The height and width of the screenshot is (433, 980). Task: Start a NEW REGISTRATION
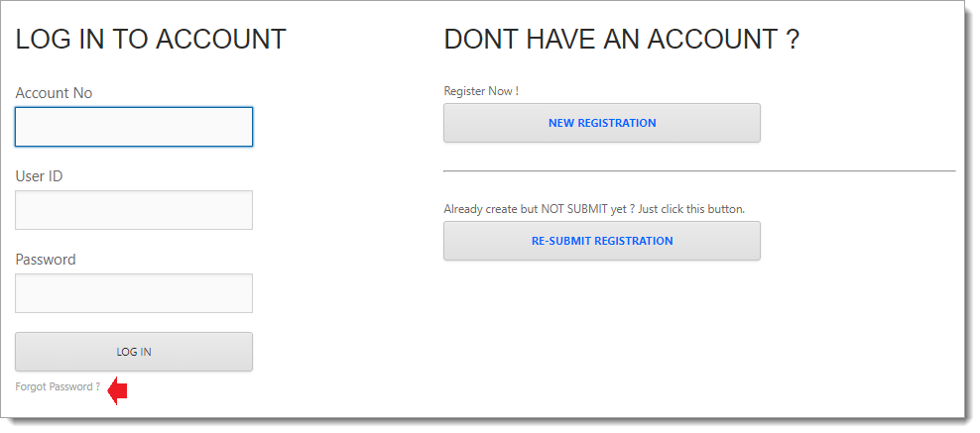601,123
